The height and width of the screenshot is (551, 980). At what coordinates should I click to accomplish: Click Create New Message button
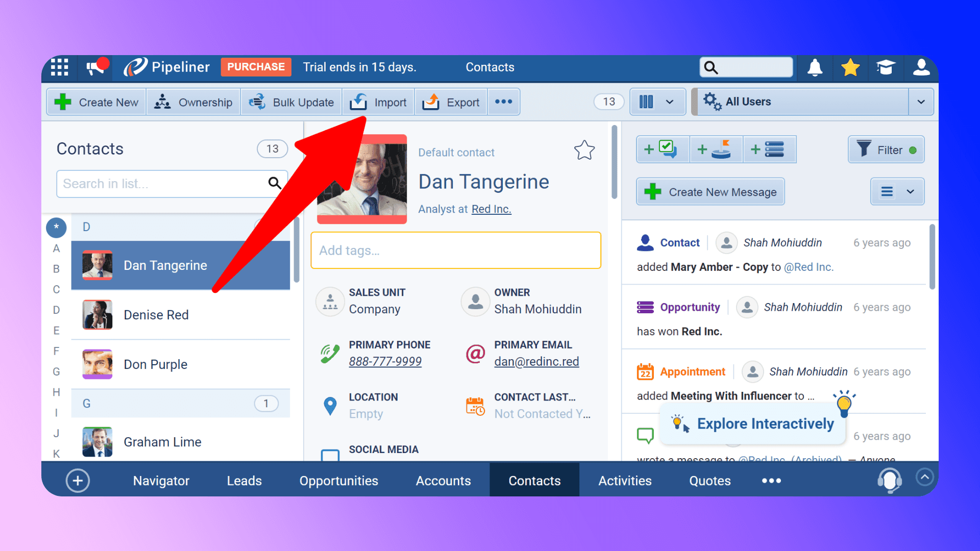pos(710,192)
